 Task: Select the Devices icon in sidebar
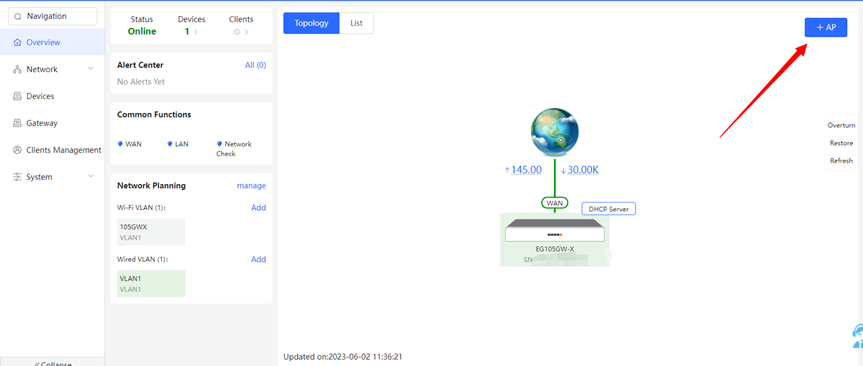[17, 96]
